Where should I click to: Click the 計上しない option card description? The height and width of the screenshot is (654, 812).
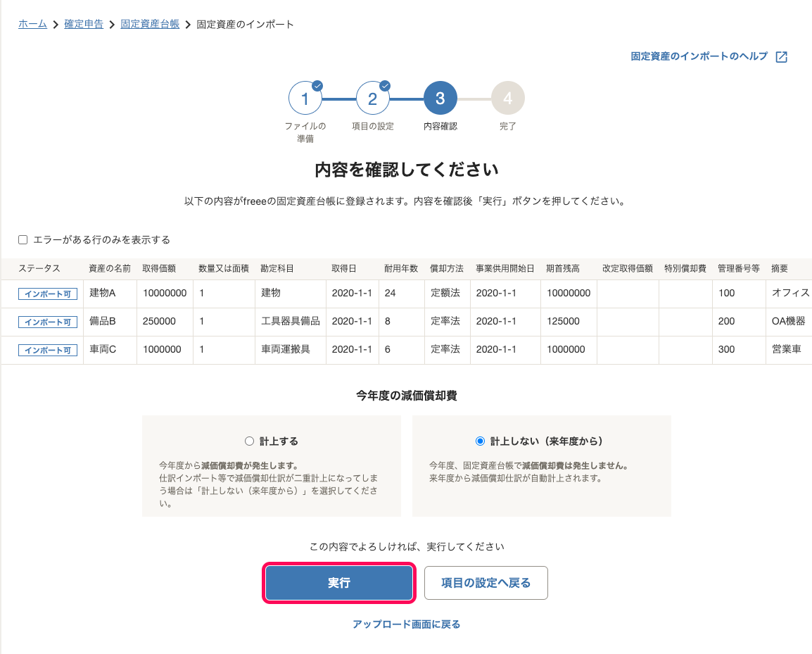[528, 472]
